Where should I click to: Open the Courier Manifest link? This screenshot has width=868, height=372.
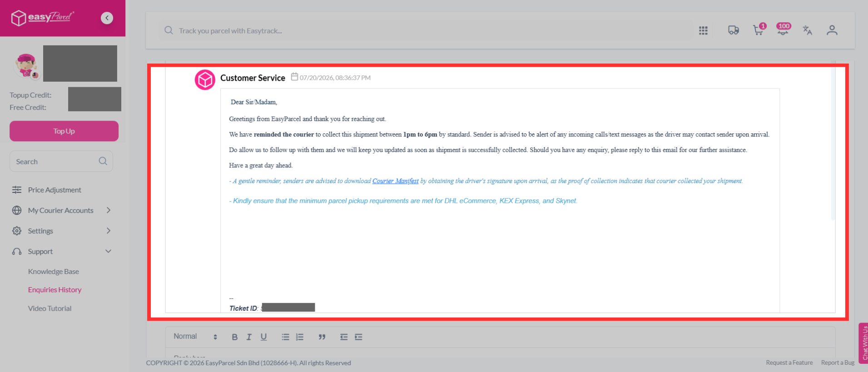[396, 181]
